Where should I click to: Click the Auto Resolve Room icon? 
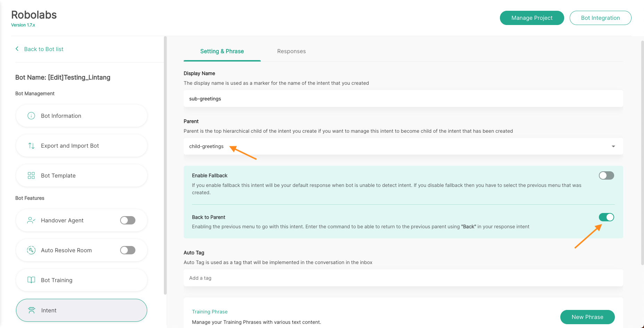point(31,250)
